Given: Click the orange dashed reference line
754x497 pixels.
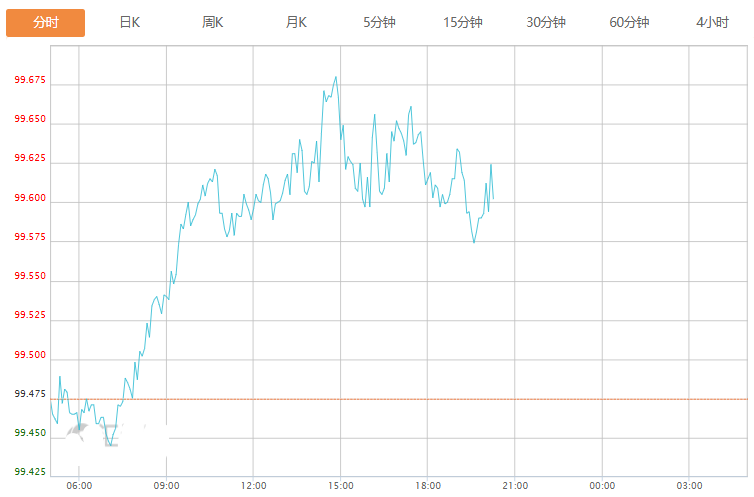Looking at the screenshot, I should (x=399, y=399).
